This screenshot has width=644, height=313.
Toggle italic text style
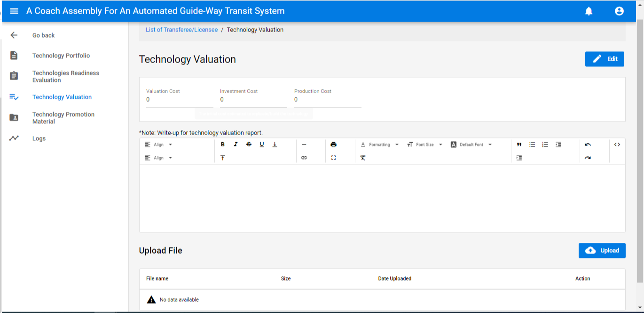tap(236, 144)
